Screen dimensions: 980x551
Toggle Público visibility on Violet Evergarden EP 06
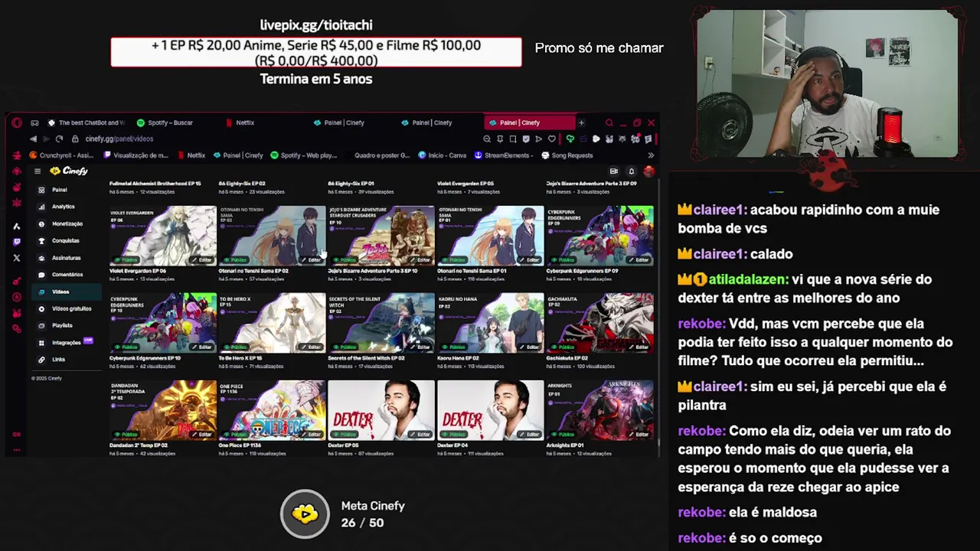tap(127, 260)
